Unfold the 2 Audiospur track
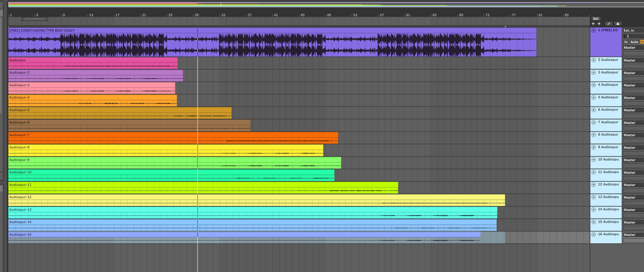644x272 pixels. pos(593,60)
